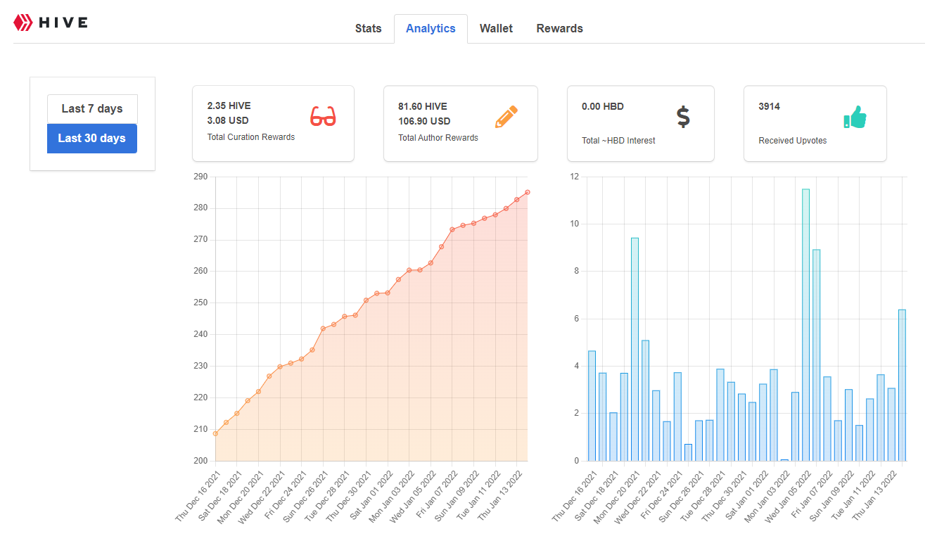Open the Stats tab

[x=369, y=29]
